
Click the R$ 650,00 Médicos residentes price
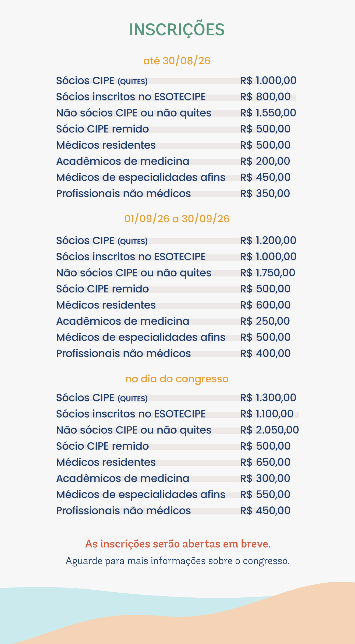265,462
